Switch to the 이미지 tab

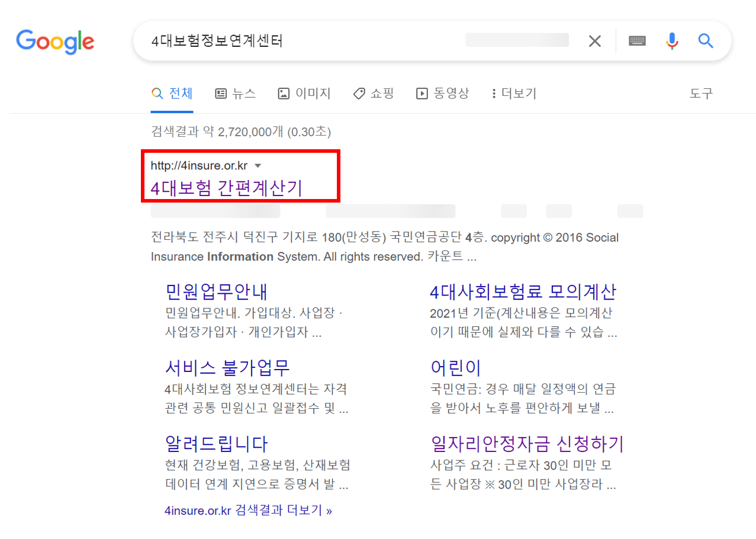[304, 94]
